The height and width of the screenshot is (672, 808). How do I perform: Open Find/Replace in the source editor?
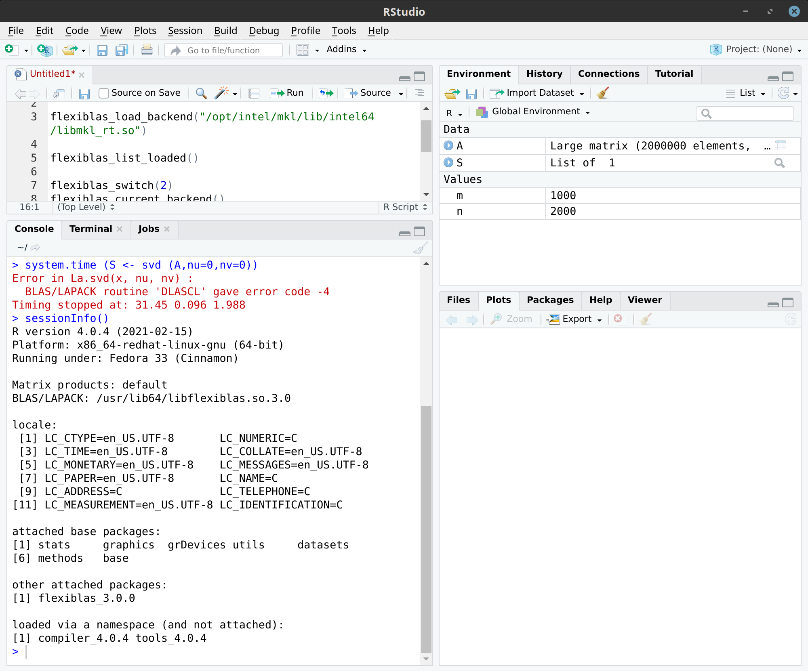201,93
